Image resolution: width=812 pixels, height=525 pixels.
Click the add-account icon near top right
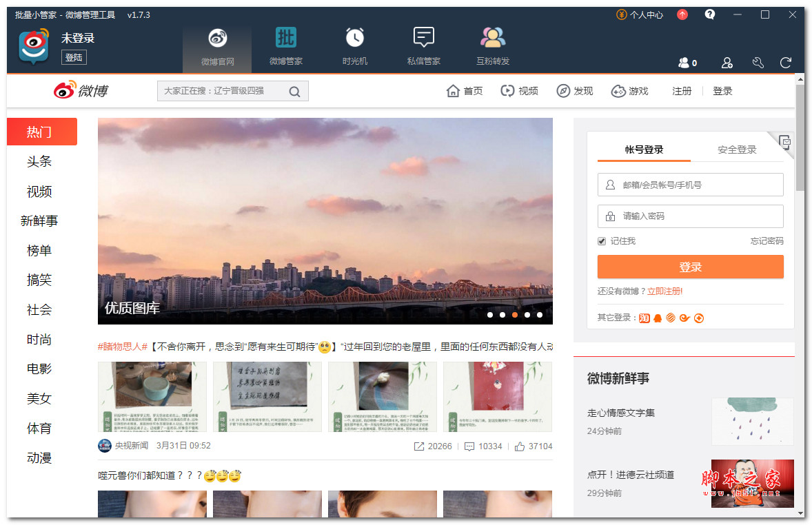point(727,63)
